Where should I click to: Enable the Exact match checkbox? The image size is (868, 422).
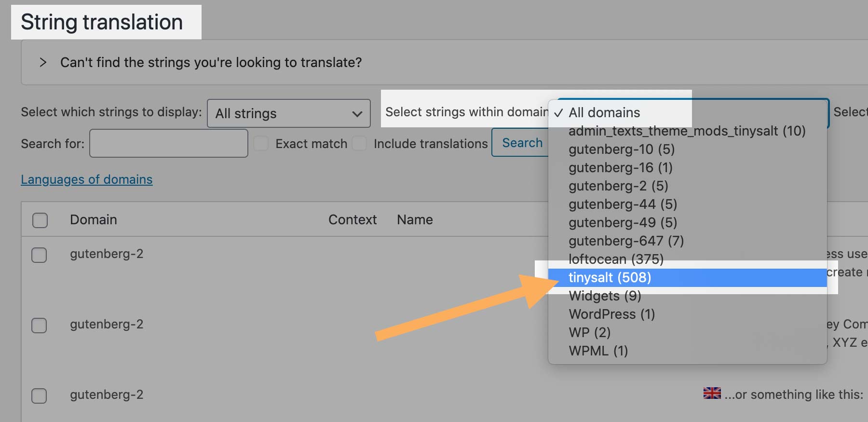pyautogui.click(x=261, y=143)
